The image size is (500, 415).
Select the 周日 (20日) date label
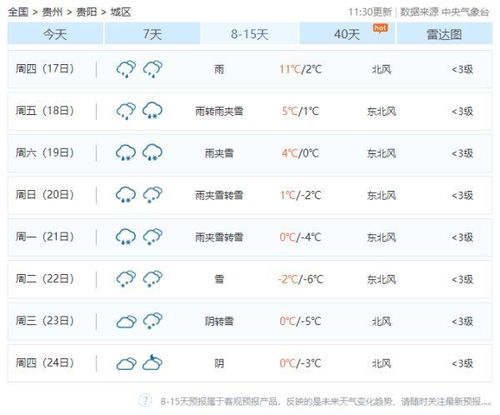coord(45,195)
